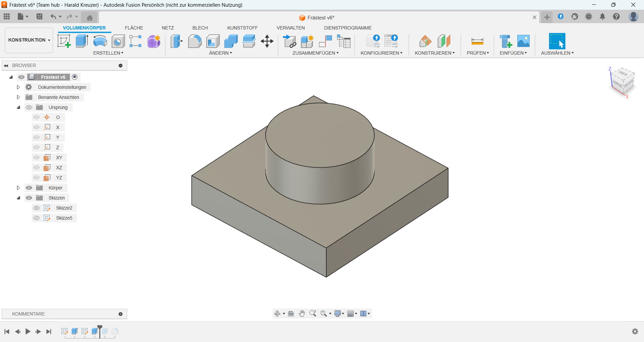Open the KONSTRUKTION workspace dropdown
644x342 pixels.
pyautogui.click(x=29, y=40)
